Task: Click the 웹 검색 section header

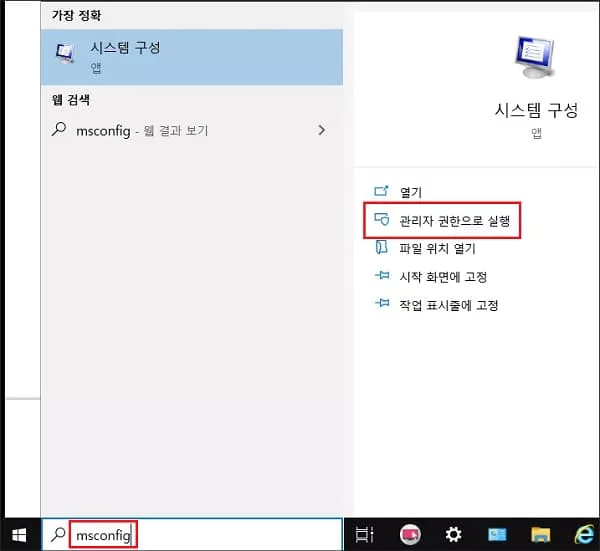Action: [x=71, y=100]
